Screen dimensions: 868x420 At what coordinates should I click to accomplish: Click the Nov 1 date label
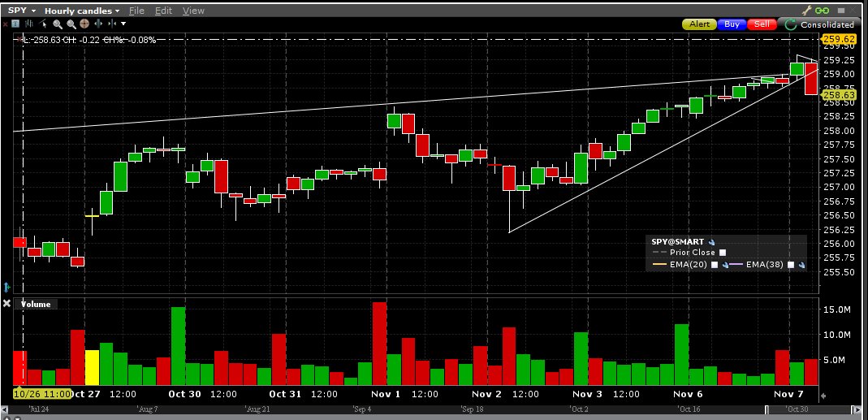(x=386, y=394)
